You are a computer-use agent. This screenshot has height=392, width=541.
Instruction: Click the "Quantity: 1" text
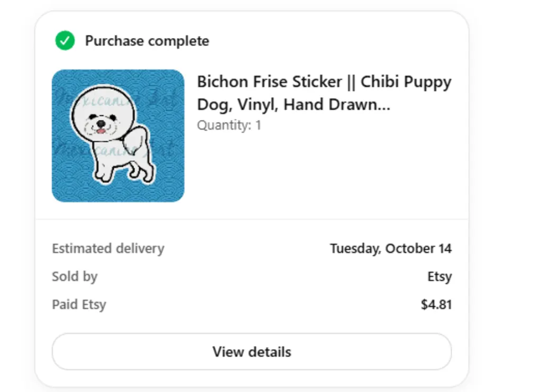click(229, 125)
